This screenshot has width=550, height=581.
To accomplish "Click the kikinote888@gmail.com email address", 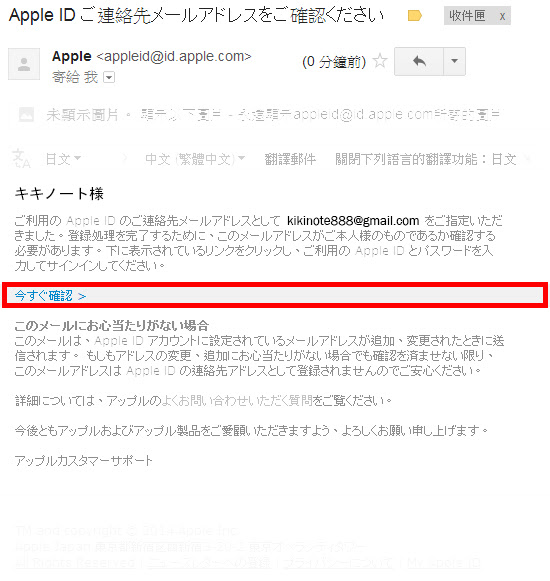I will pyautogui.click(x=353, y=221).
